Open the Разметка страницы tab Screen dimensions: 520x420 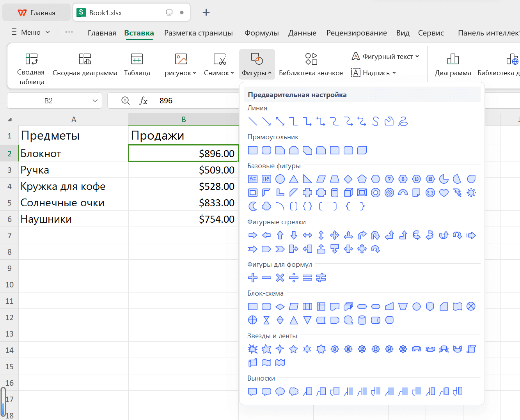(198, 33)
